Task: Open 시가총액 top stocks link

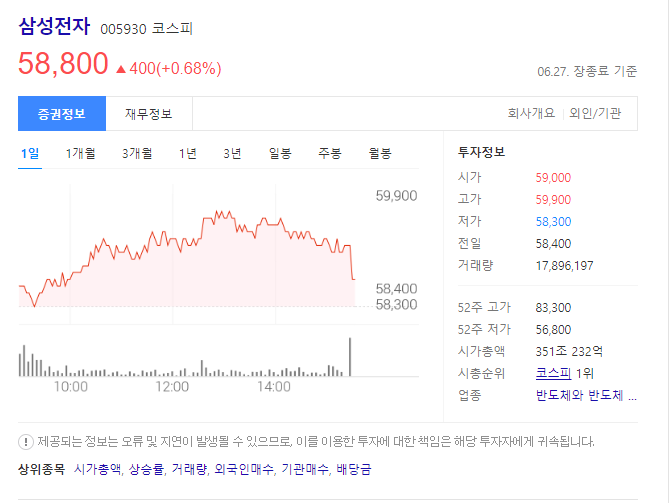Action: (97, 469)
